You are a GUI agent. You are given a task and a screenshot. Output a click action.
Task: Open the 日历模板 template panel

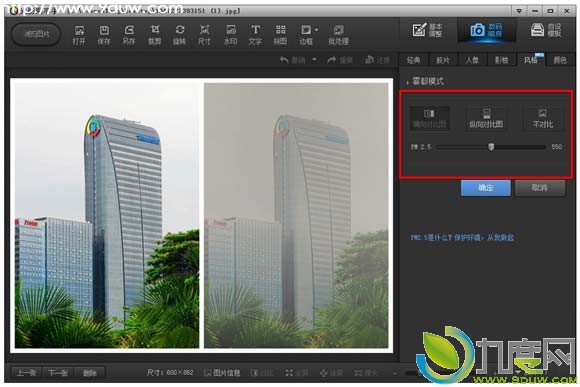pyautogui.click(x=546, y=30)
